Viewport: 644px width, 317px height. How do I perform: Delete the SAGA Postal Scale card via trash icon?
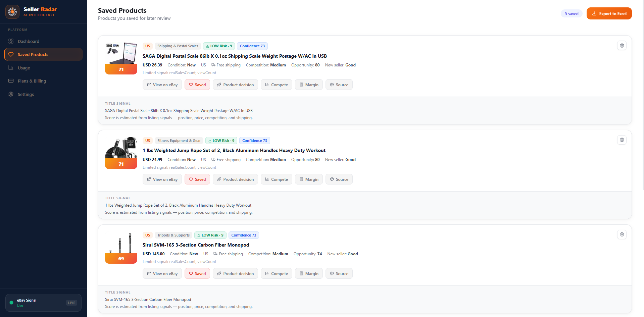click(622, 45)
